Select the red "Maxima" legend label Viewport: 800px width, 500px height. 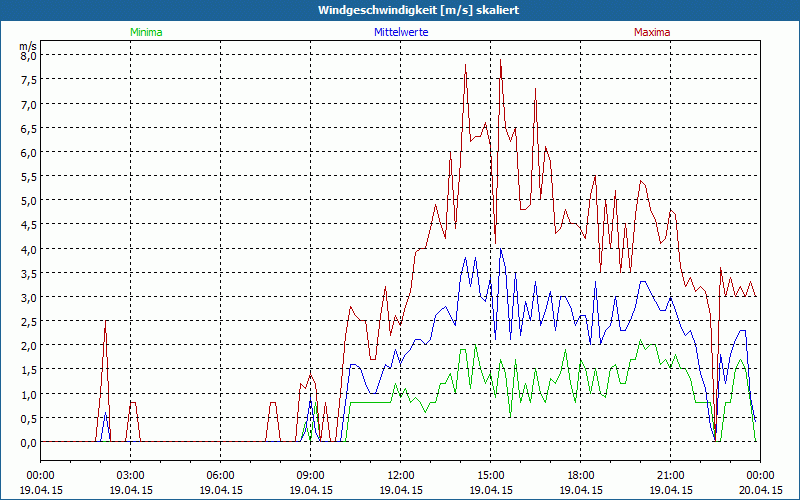tap(652, 32)
